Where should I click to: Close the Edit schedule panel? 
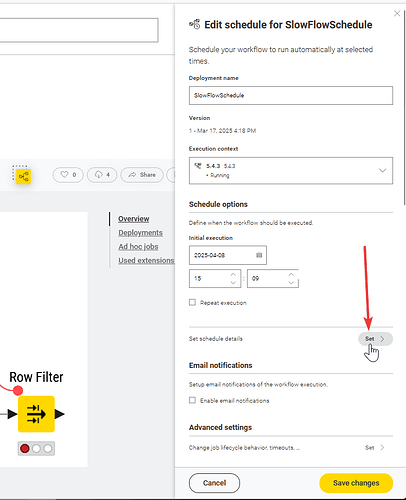pos(397,13)
